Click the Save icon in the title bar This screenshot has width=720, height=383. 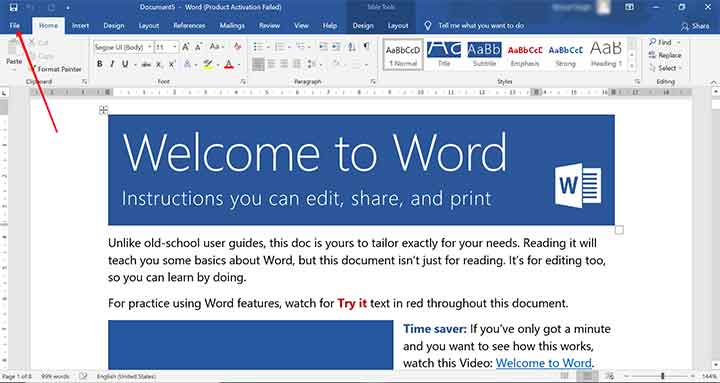click(13, 7)
